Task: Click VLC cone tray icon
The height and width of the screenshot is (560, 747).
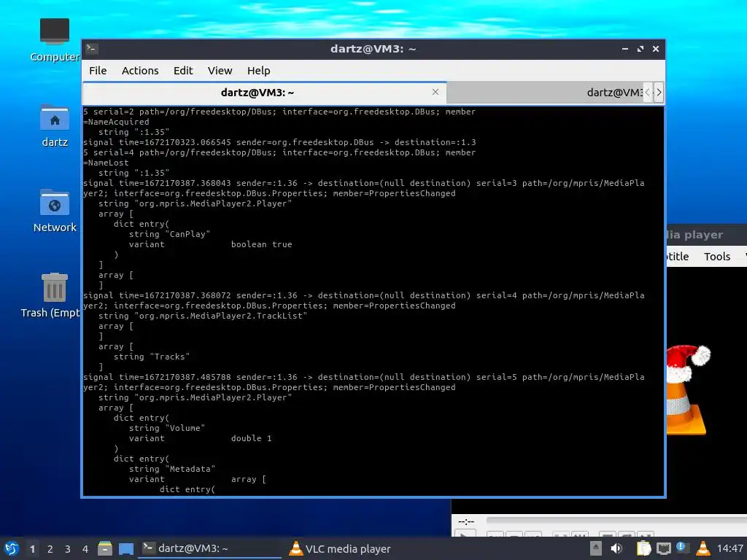Action: (703, 548)
